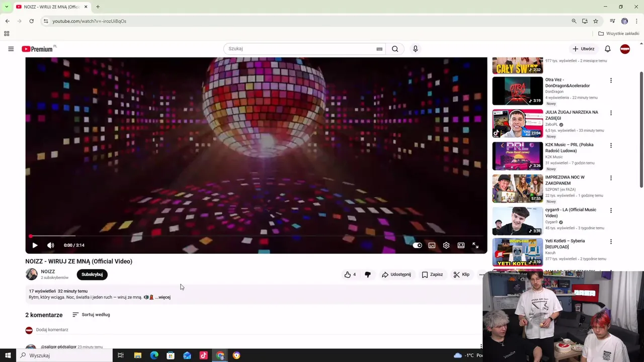Bookmark this page with star icon
644x362 pixels.
(595, 21)
